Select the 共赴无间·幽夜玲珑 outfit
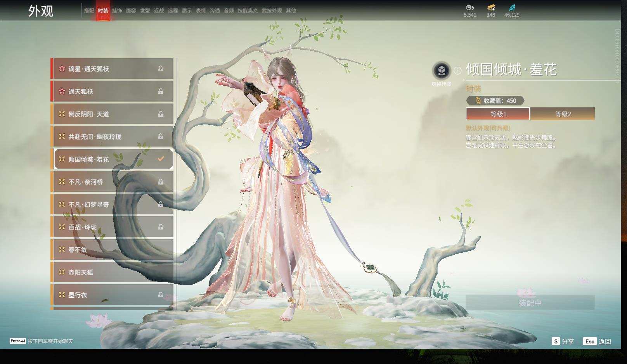 112,136
